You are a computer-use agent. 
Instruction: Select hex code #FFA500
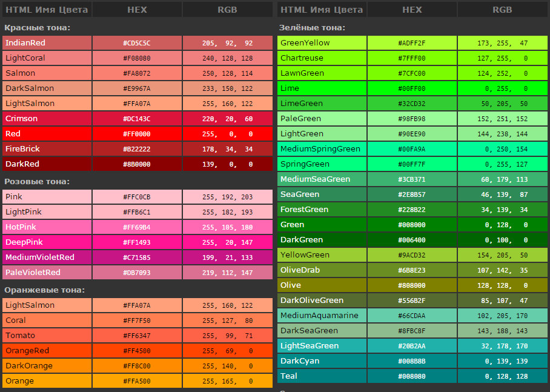pos(137,381)
